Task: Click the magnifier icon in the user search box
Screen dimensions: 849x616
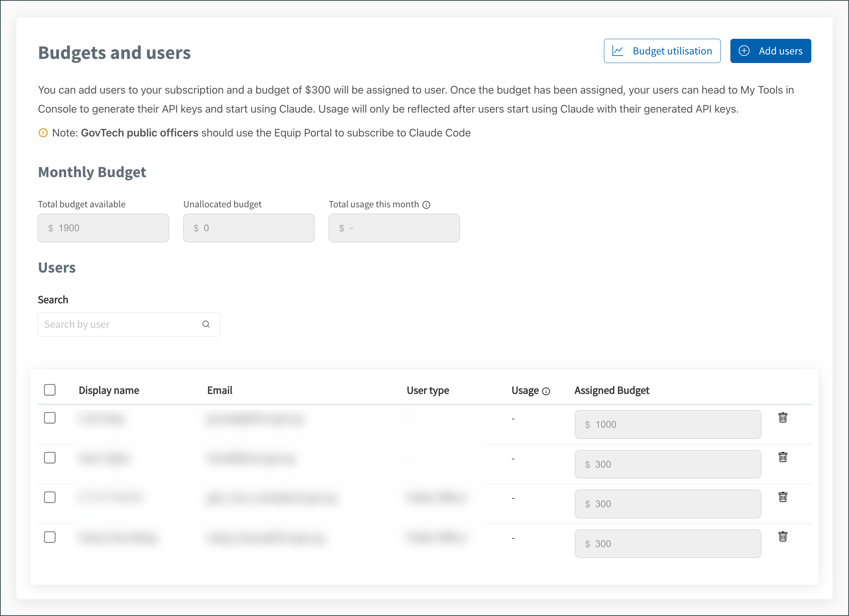Action: click(206, 324)
